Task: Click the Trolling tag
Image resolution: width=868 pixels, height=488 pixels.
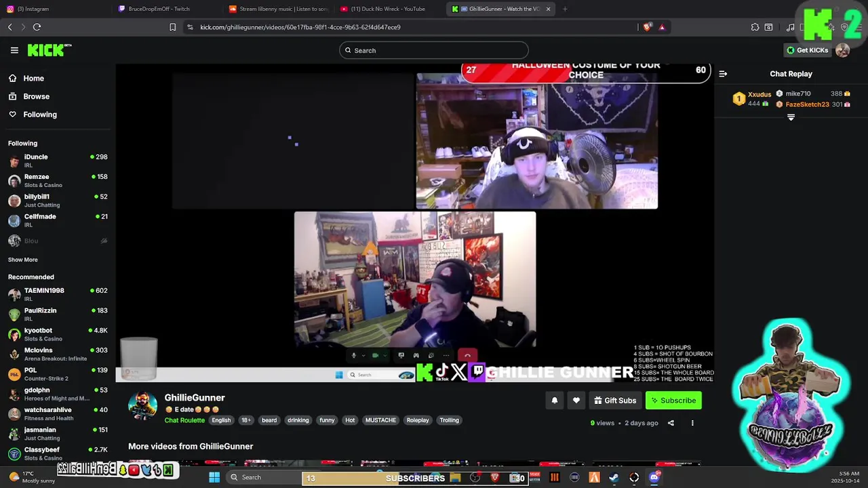Action: pyautogui.click(x=450, y=420)
